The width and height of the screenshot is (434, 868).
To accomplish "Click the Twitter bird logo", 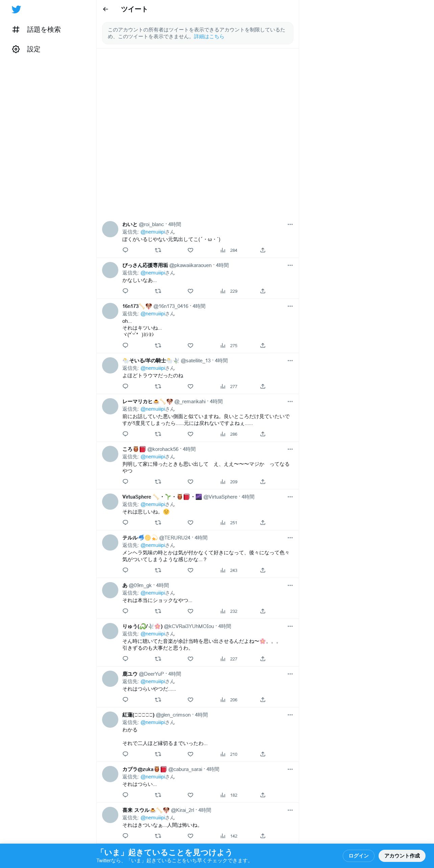I will click(x=16, y=9).
